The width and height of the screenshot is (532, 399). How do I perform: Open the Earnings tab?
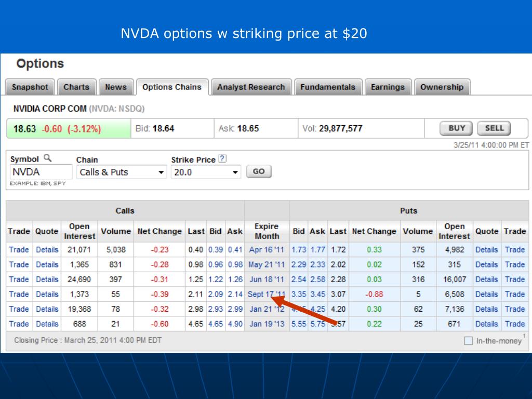(x=388, y=87)
